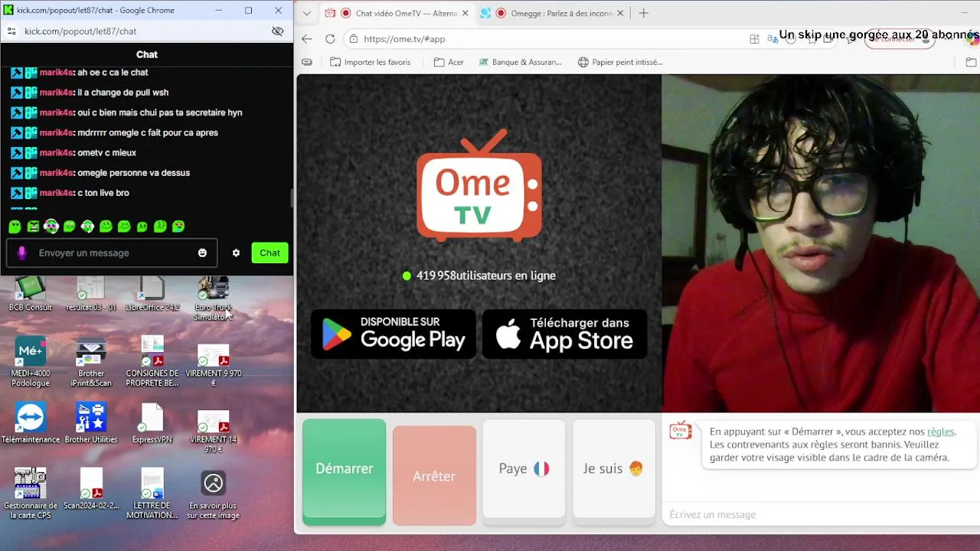Viewport: 980px width, 551px height.
Task: Focus the 'Écrivez un message' field
Action: tap(821, 514)
